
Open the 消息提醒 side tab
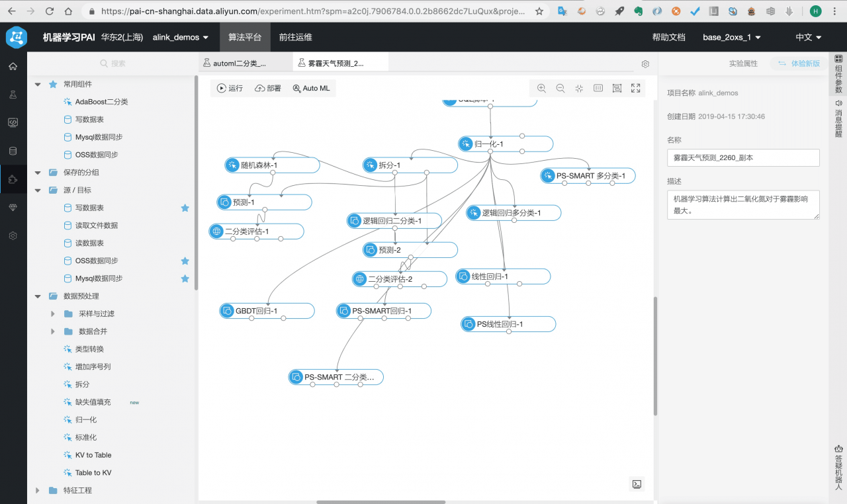(838, 118)
